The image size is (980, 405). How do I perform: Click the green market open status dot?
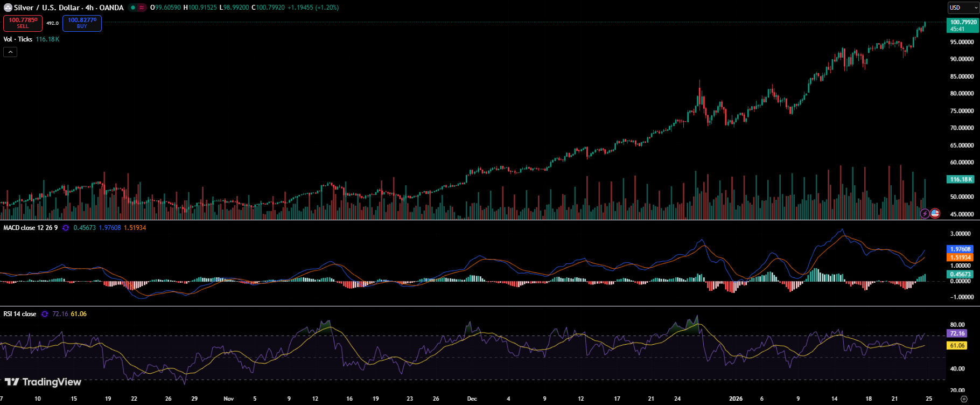tap(132, 8)
